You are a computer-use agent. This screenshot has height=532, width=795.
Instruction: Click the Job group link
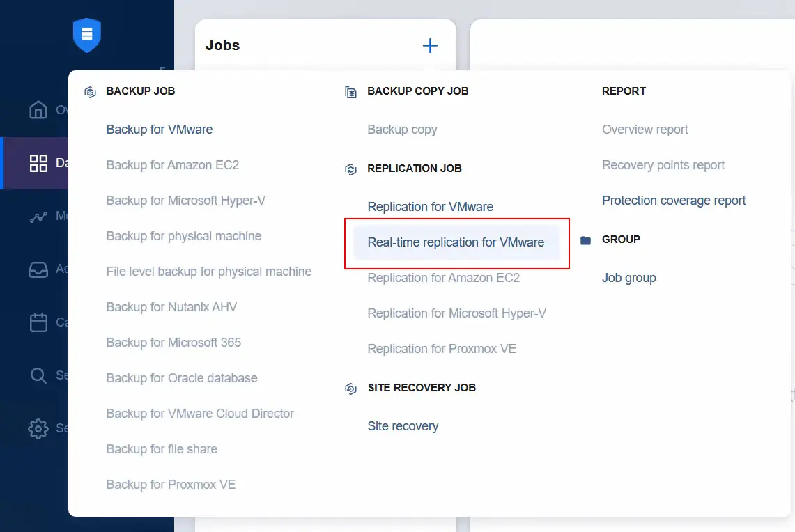point(628,277)
